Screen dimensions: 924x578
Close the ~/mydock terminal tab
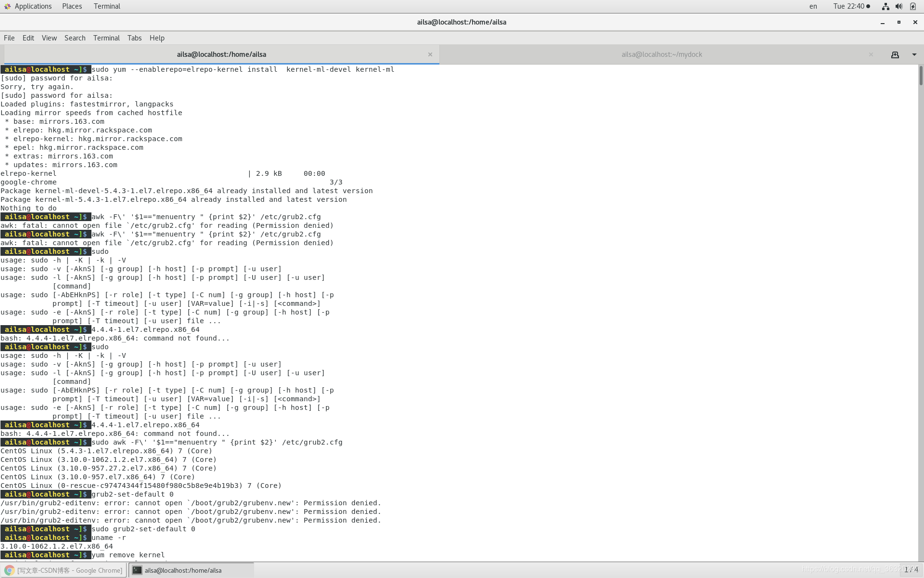pos(871,54)
